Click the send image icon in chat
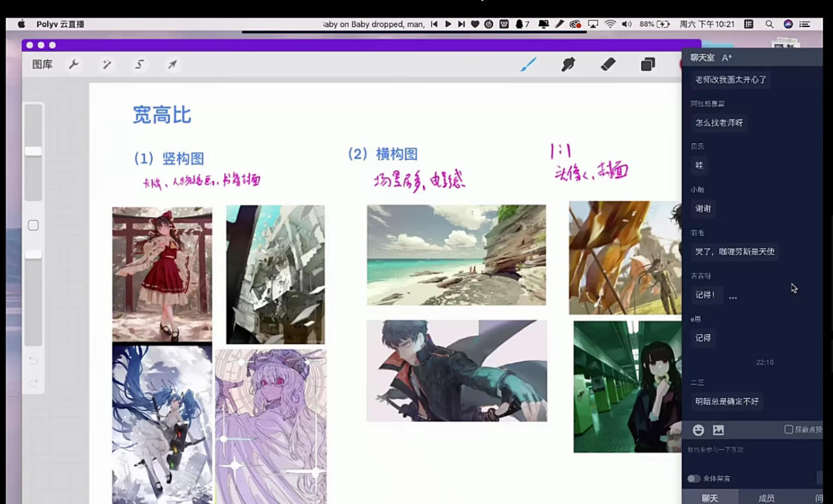The height and width of the screenshot is (504, 833). coord(718,430)
